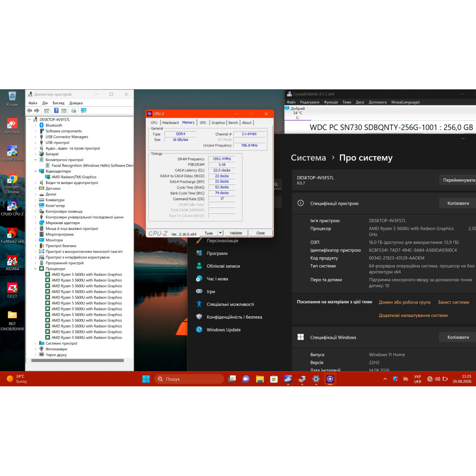The width and height of the screenshot is (476, 476).
Task: Collapse Біометричні пристрої category
Action: point(35,160)
